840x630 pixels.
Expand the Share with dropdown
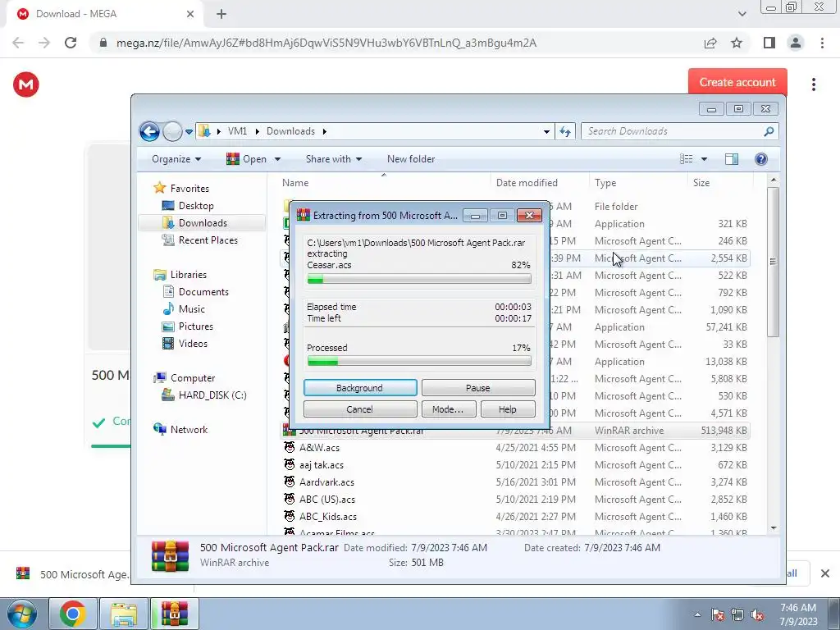[334, 159]
